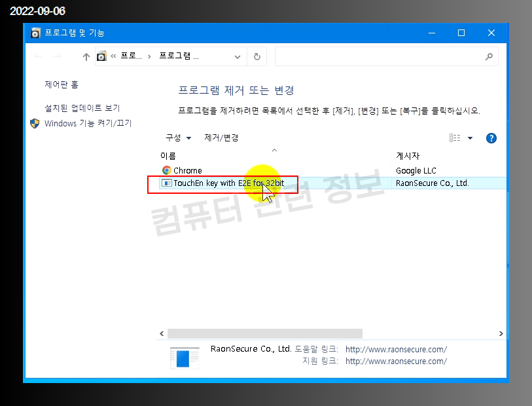Click the TouchEn key program icon

(166, 183)
